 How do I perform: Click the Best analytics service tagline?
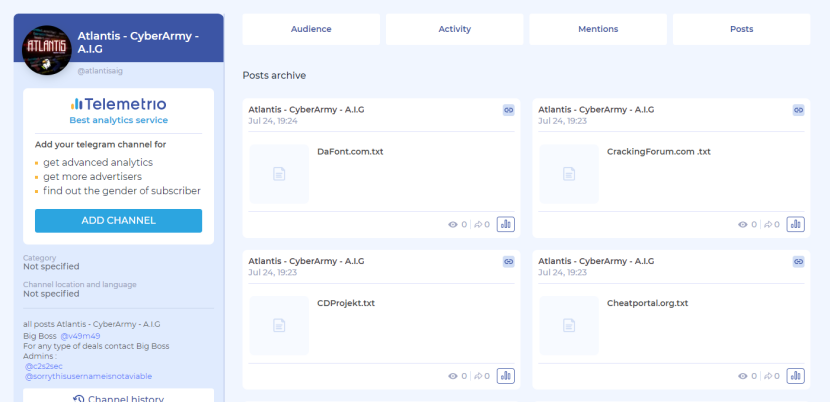[119, 120]
